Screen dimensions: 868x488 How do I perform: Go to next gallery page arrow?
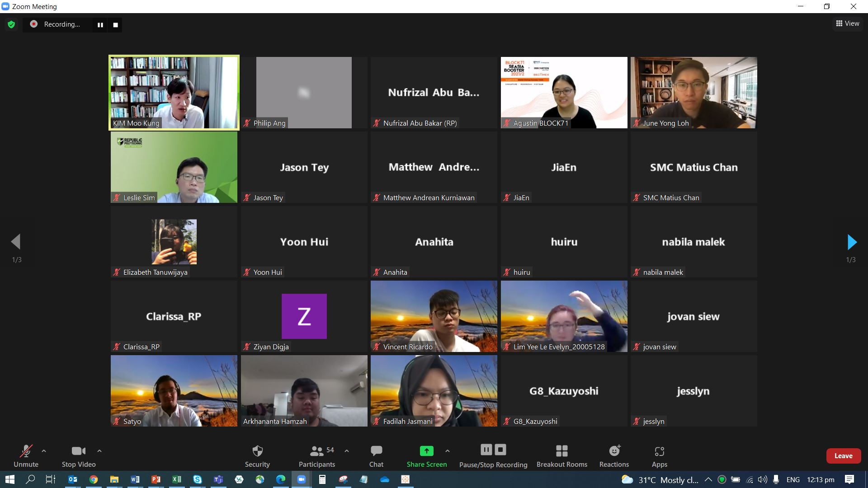pyautogui.click(x=852, y=242)
